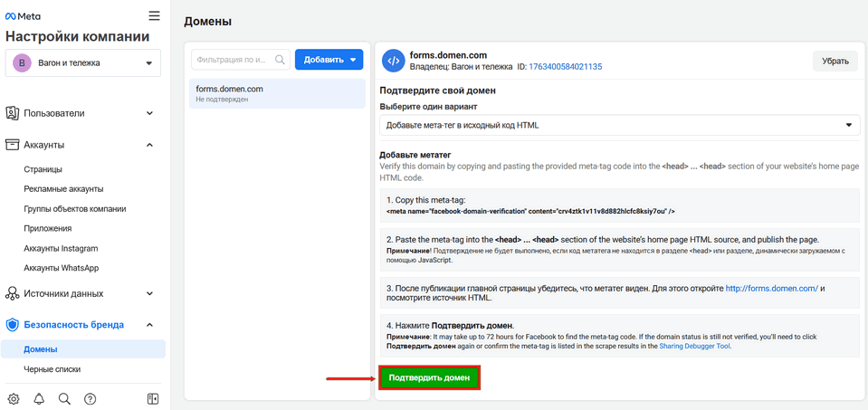Open the verification method dropdown
The height and width of the screenshot is (410, 868).
click(619, 125)
